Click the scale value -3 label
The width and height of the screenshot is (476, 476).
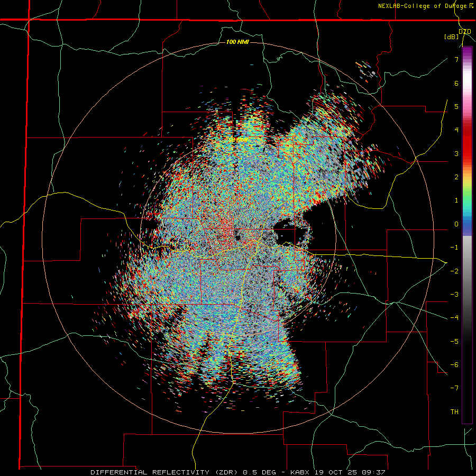[454, 295]
